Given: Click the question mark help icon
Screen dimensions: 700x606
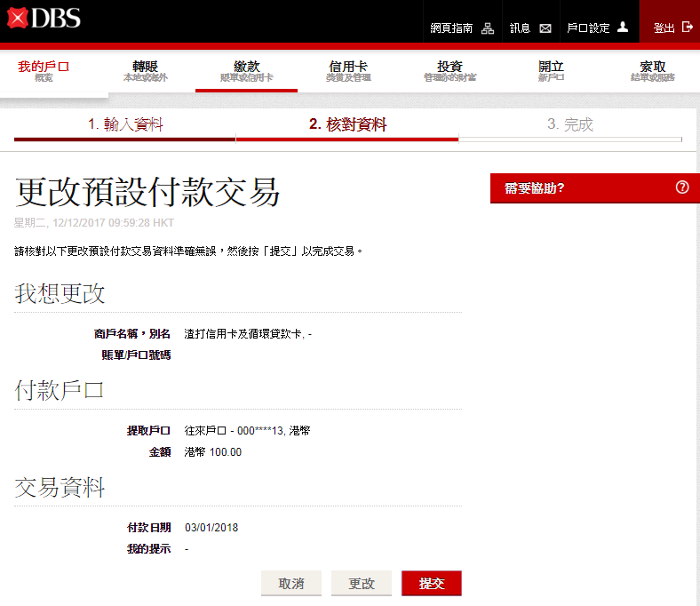Looking at the screenshot, I should tap(682, 187).
